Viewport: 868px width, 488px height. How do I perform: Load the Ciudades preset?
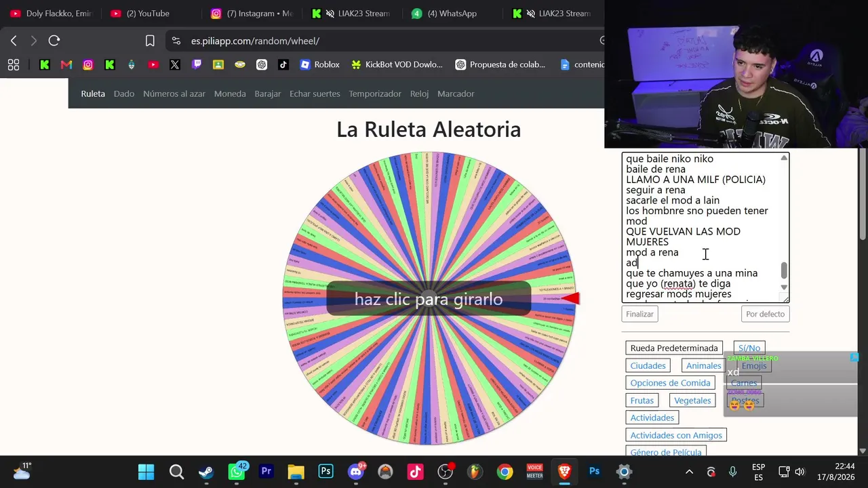[x=648, y=365]
